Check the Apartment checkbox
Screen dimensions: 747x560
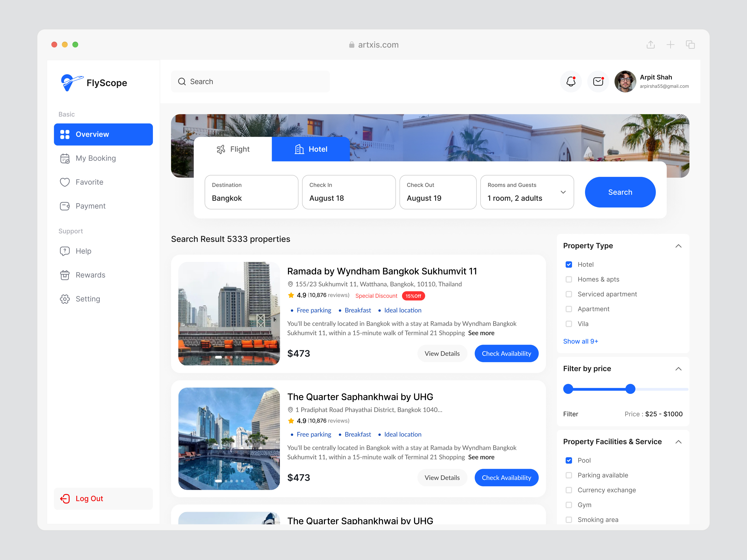[569, 309]
